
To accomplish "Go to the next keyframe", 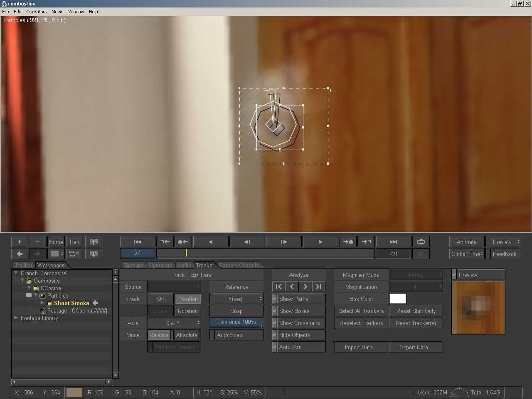I will point(348,242).
